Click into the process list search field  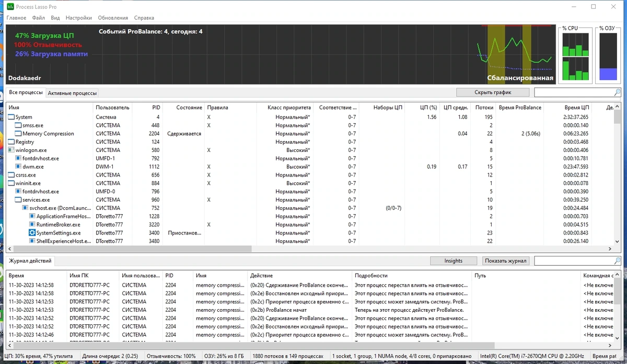(x=574, y=92)
